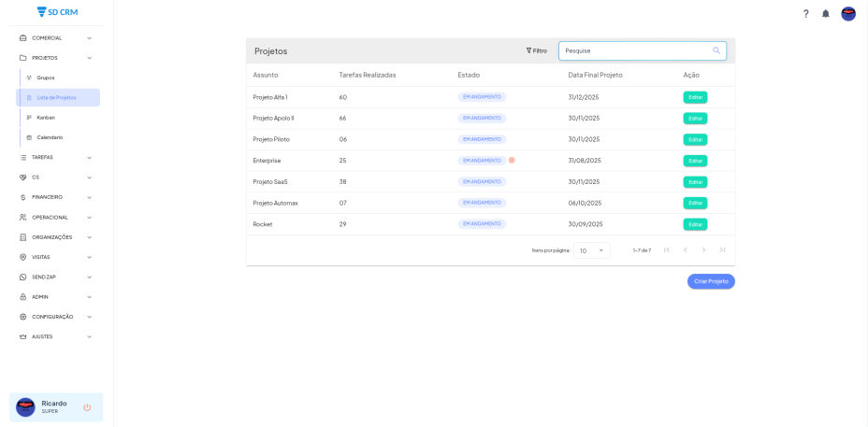Click the search magnifier icon
This screenshot has width=868, height=427.
point(716,50)
